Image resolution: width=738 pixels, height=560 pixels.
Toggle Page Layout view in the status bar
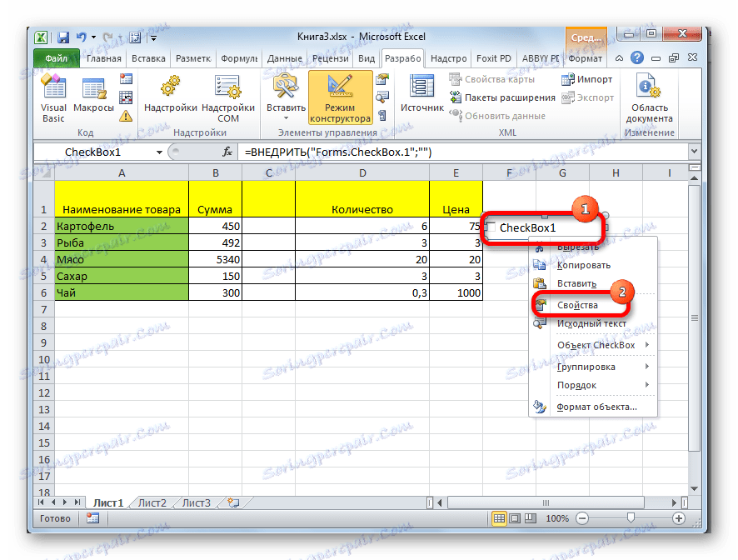click(514, 517)
